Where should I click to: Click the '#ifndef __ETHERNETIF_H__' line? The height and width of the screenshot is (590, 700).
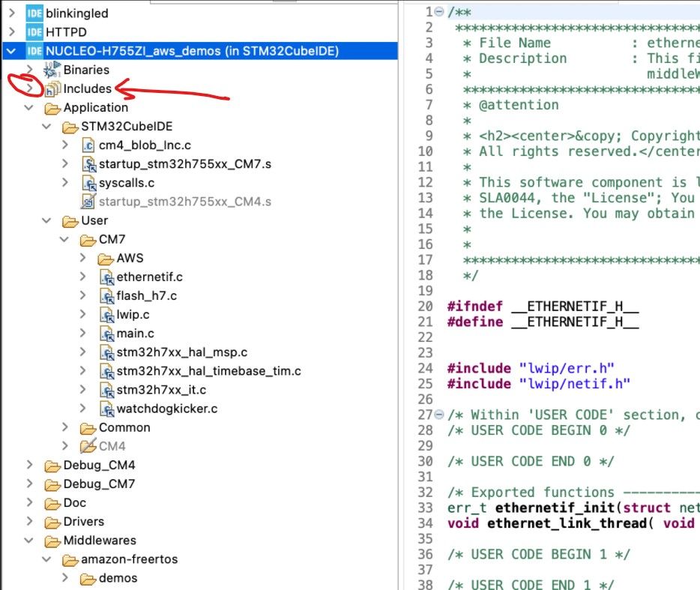tap(543, 307)
